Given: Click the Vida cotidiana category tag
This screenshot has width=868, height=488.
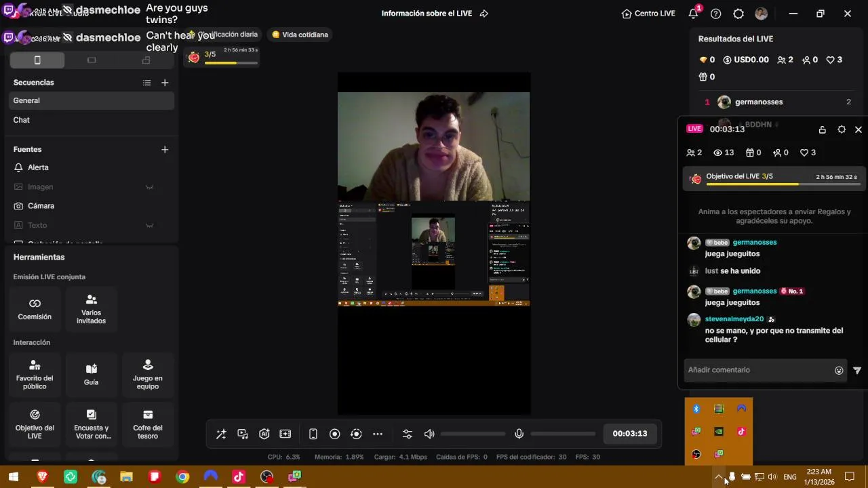Looking at the screenshot, I should click(x=300, y=35).
